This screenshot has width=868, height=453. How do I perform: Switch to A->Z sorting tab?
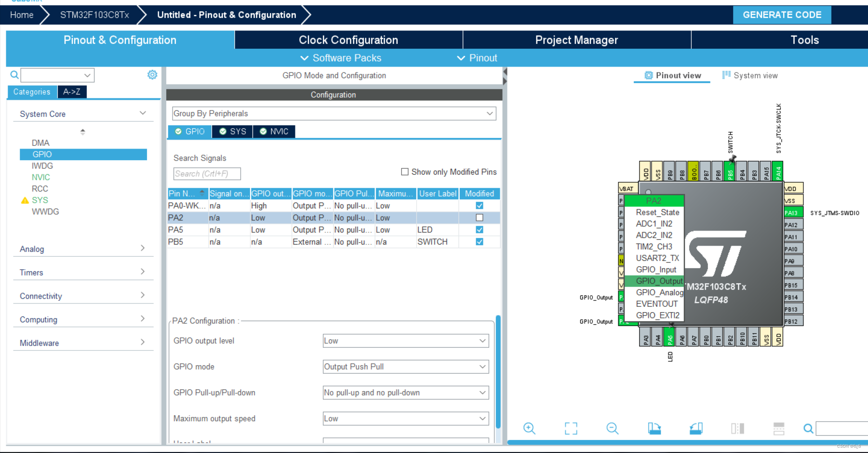tap(72, 92)
